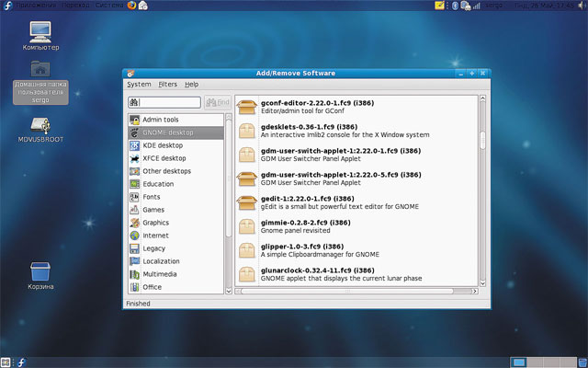Select the GNOME desktop footprint icon
The width and height of the screenshot is (588, 368).
[x=135, y=132]
